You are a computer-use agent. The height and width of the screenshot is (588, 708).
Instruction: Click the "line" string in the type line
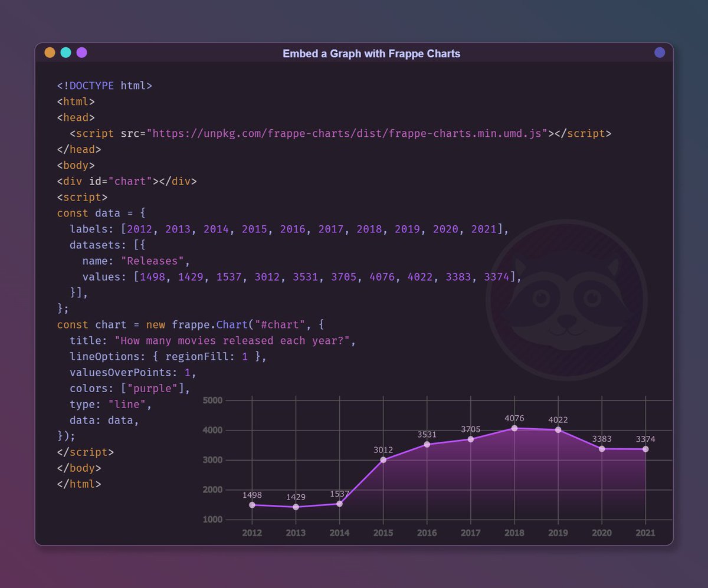tap(127, 404)
